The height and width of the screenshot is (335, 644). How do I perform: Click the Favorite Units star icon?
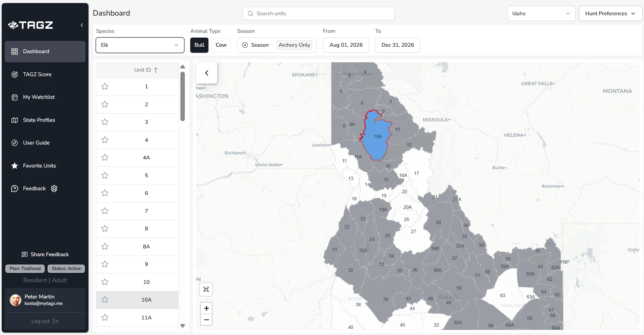(x=14, y=166)
